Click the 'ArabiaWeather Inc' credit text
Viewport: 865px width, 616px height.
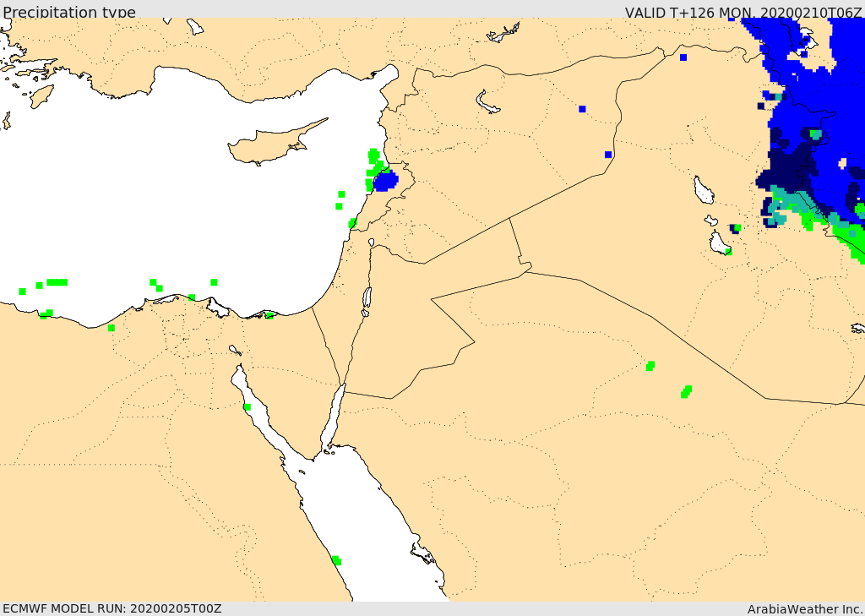click(805, 609)
